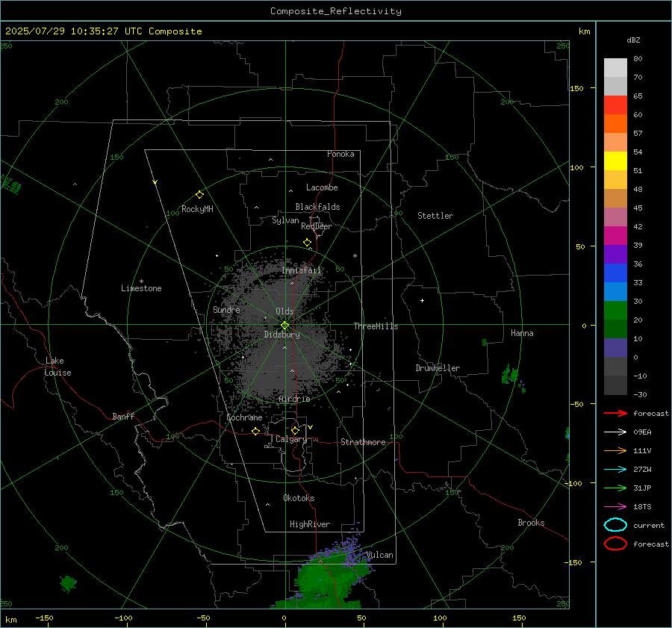Click the 80 value on dBZ scale
The width and height of the screenshot is (672, 628).
pyautogui.click(x=638, y=59)
